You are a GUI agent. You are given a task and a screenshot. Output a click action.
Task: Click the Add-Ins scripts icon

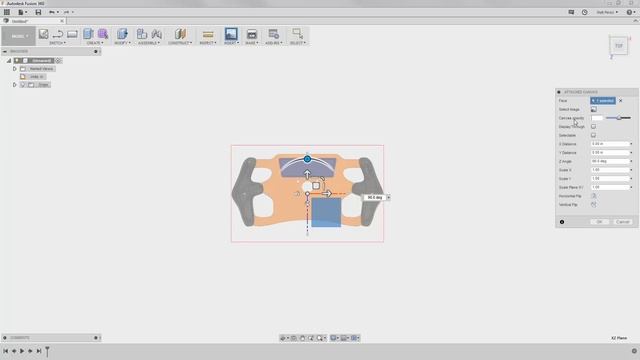pos(273,34)
